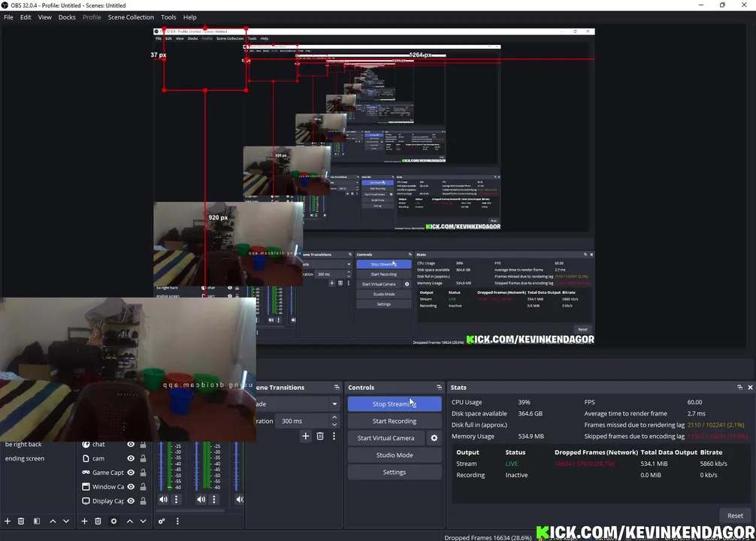Screen dimensions: 756x541
Task: Open first mixer channel's three-dot options
Action: pyautogui.click(x=176, y=500)
